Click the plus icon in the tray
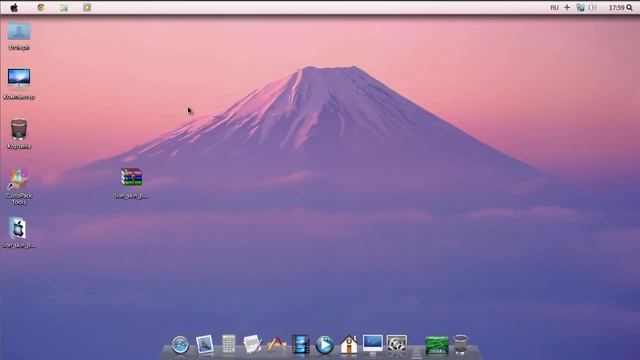Screen dimensions: 640x360 click(x=567, y=7)
